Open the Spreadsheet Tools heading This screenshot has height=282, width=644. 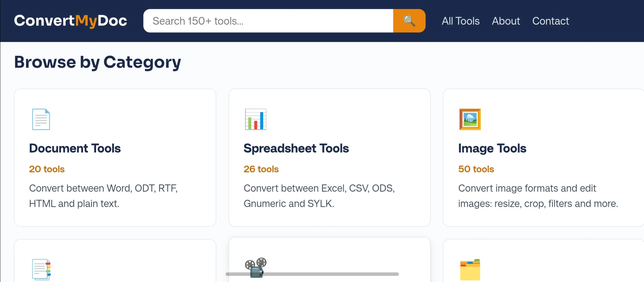[296, 148]
